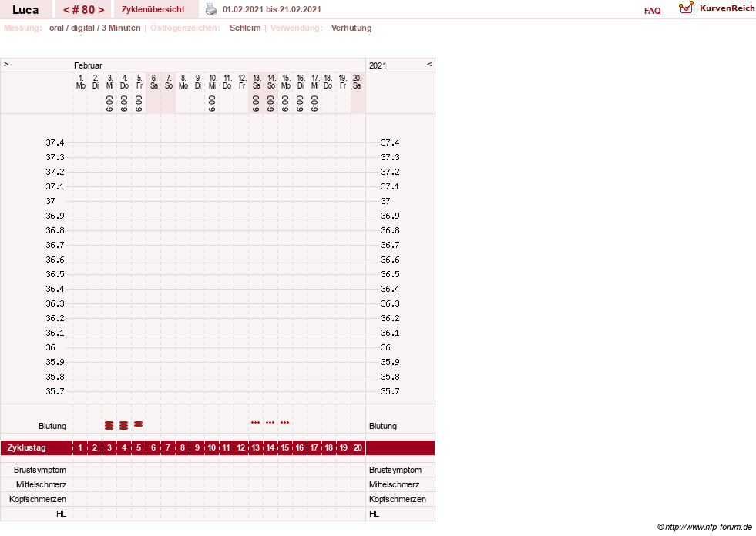The width and height of the screenshot is (756, 536).
Task: Click the Zyklustag row label
Action: pyautogui.click(x=26, y=447)
